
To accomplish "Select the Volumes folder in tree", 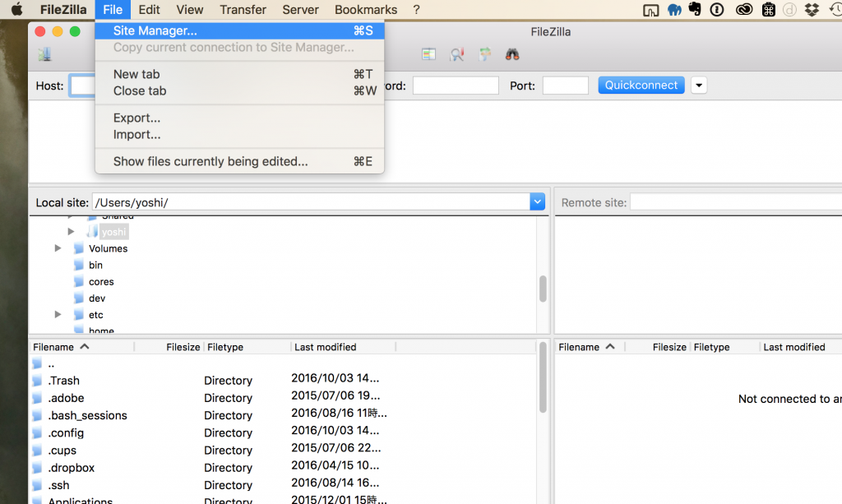I will (x=108, y=248).
